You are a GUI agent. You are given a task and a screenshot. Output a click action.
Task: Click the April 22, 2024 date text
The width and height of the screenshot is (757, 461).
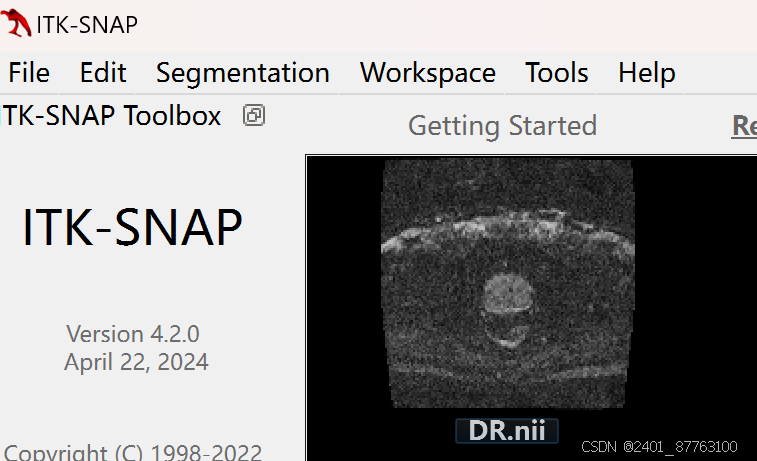coord(136,362)
